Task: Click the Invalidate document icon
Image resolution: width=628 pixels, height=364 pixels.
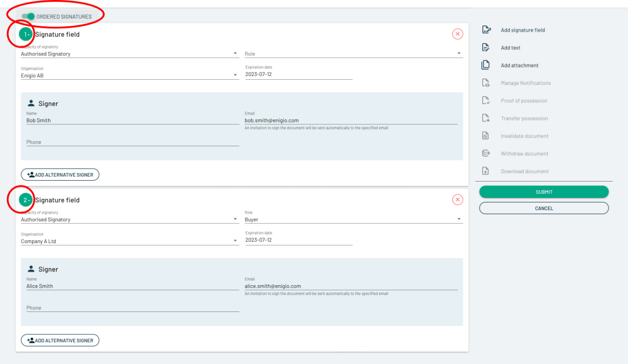Action: click(x=486, y=136)
